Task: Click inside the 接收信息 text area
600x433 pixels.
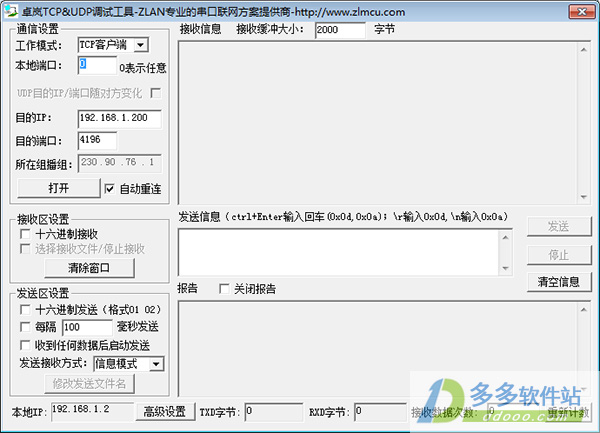Action: click(x=378, y=122)
